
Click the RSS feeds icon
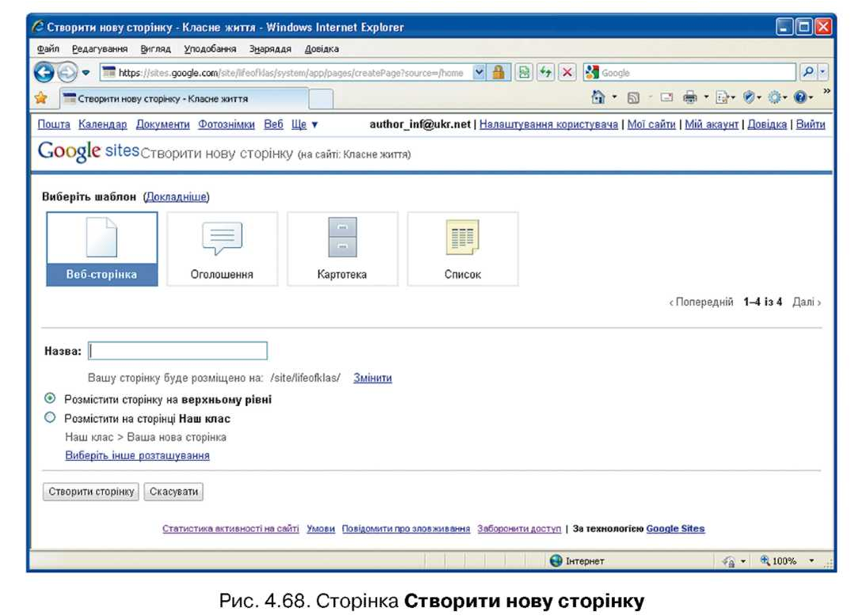[x=633, y=98]
